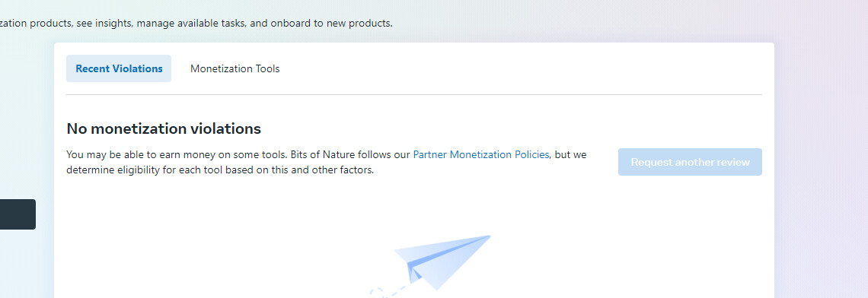The width and height of the screenshot is (868, 298).
Task: Click the dark button at left edge
Action: pyautogui.click(x=18, y=214)
